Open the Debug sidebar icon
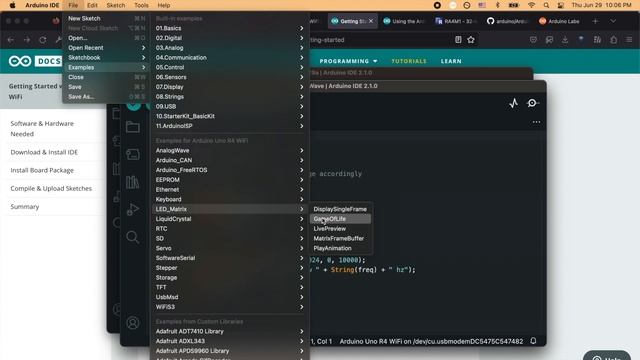 [x=133, y=209]
